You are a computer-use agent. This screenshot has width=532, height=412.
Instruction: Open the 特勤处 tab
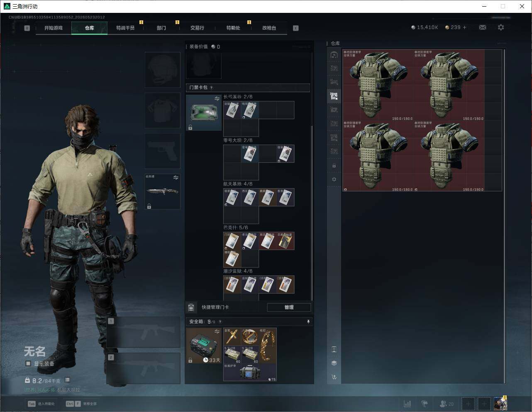[233, 28]
